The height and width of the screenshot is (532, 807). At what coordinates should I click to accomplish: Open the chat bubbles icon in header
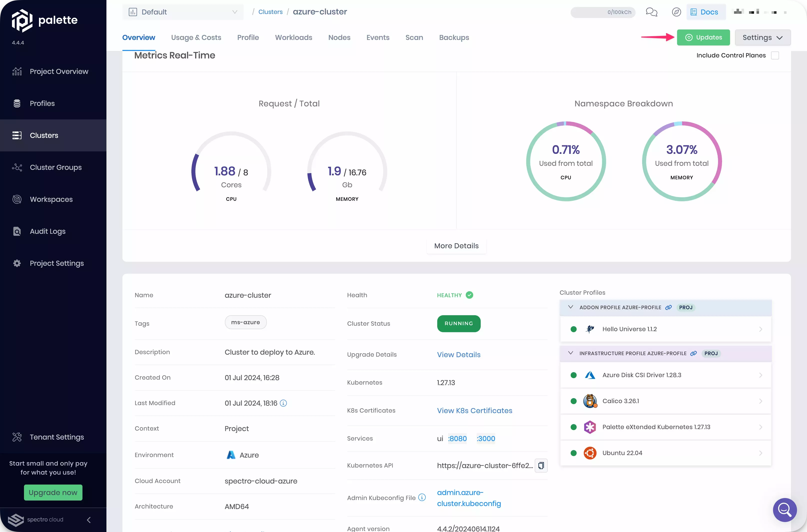pos(651,12)
